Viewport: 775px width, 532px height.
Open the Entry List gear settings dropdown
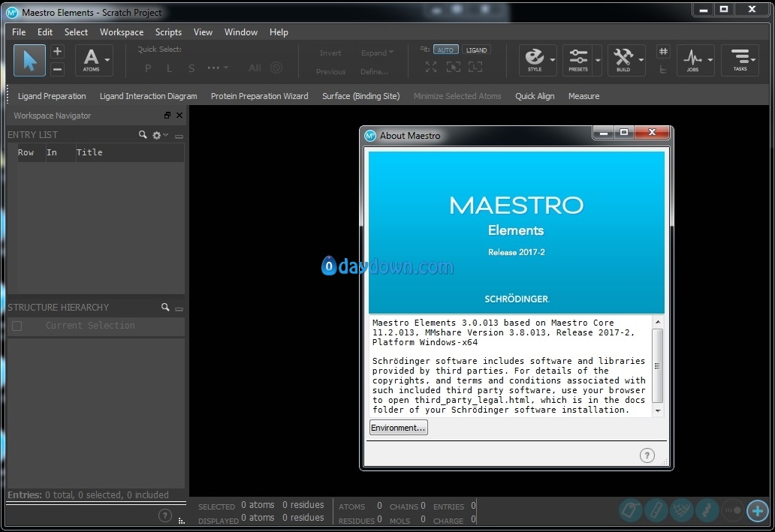pyautogui.click(x=160, y=135)
